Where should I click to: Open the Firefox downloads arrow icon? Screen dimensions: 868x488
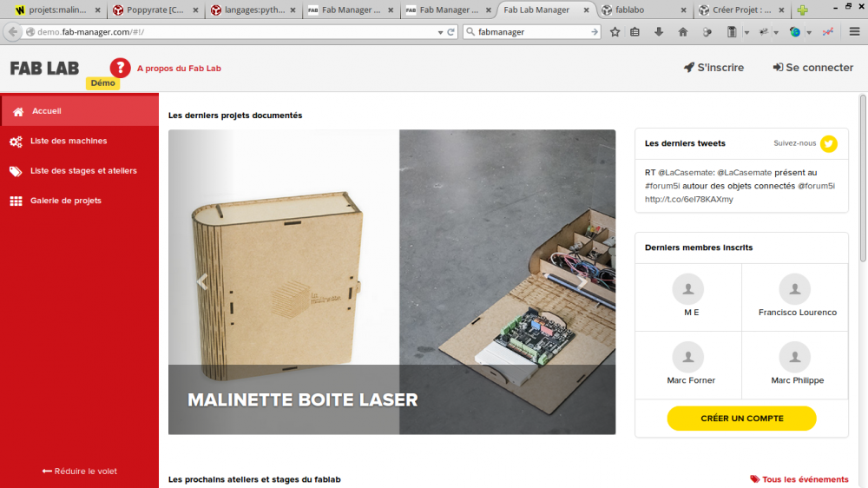(x=659, y=32)
